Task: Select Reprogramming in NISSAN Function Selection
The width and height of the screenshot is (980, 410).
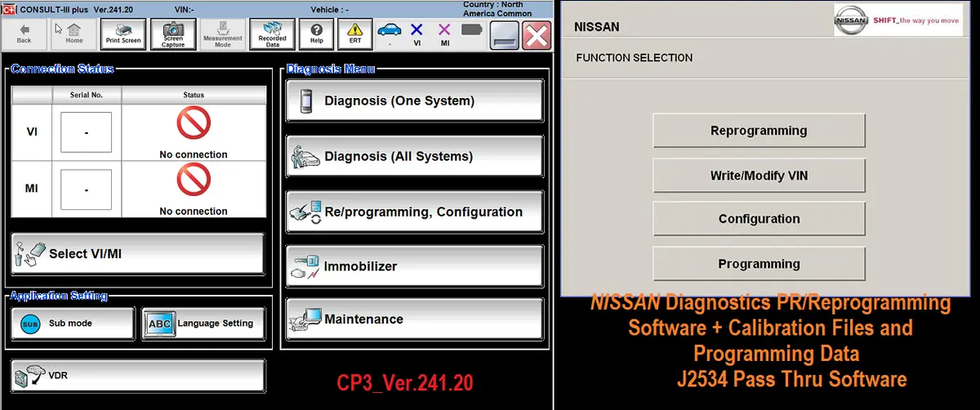Action: click(x=759, y=131)
